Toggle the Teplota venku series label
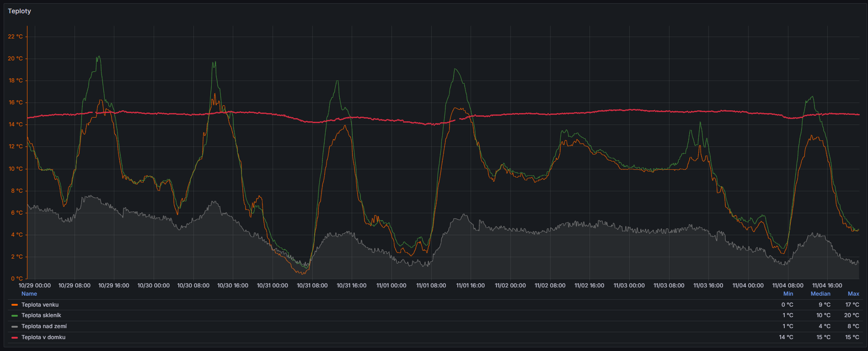 tap(40, 305)
